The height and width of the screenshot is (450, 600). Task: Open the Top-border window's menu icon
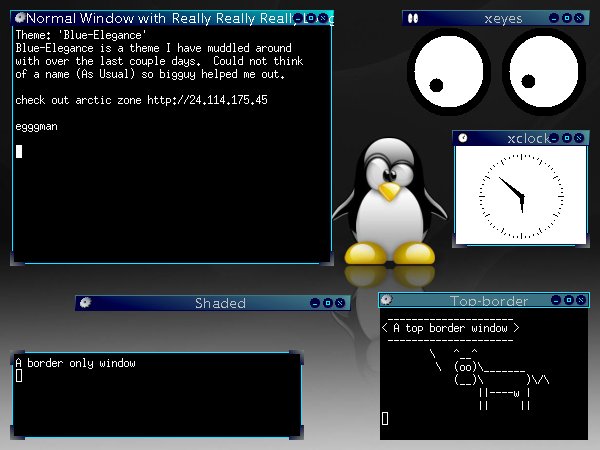(x=386, y=300)
